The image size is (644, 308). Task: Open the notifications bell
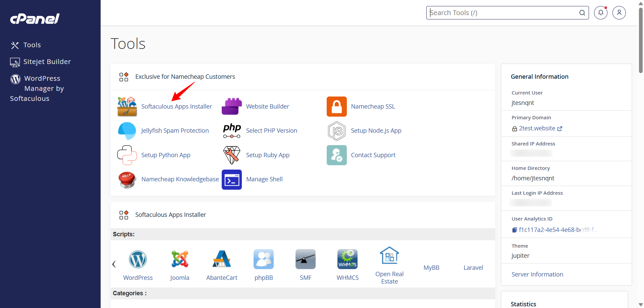pos(601,13)
